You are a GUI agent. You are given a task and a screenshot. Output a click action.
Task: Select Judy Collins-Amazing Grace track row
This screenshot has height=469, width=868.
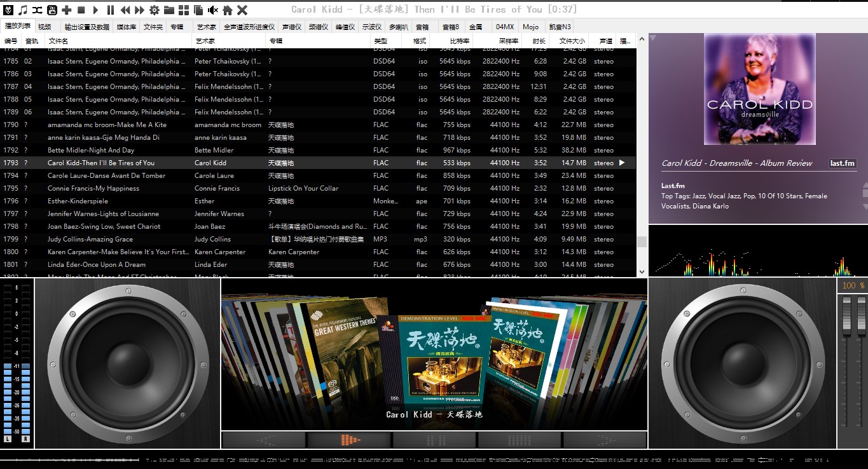[90, 239]
